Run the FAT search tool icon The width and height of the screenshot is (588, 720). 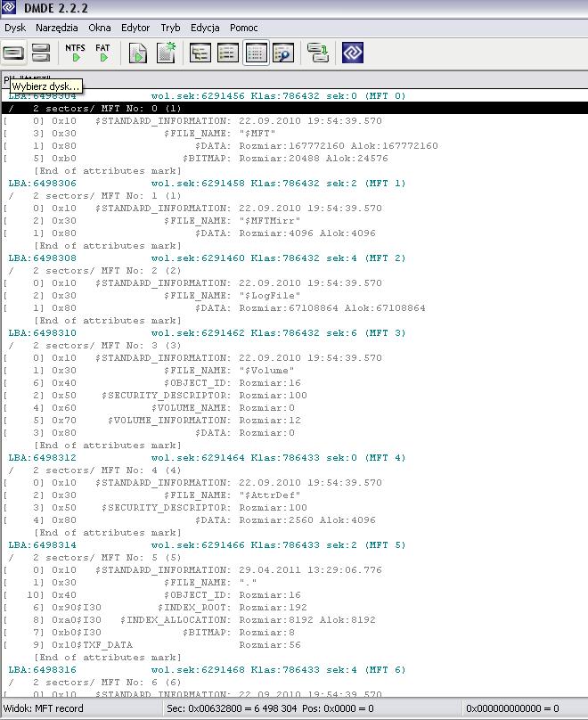coord(102,53)
